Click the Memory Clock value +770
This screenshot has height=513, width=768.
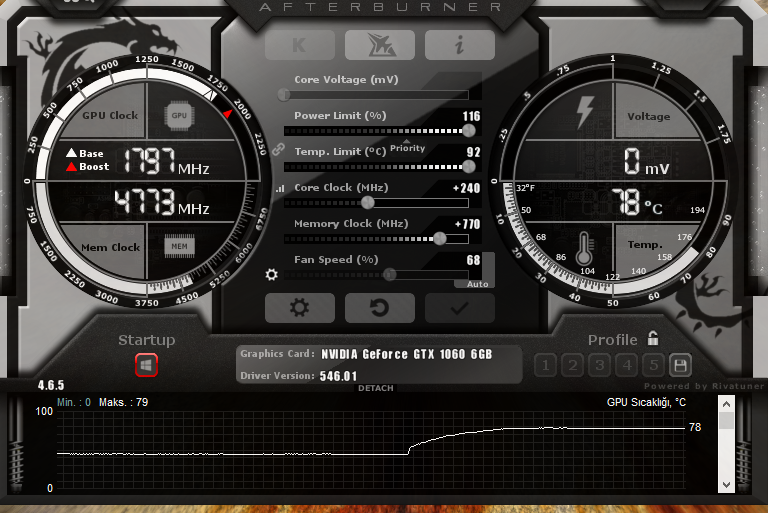(x=468, y=224)
